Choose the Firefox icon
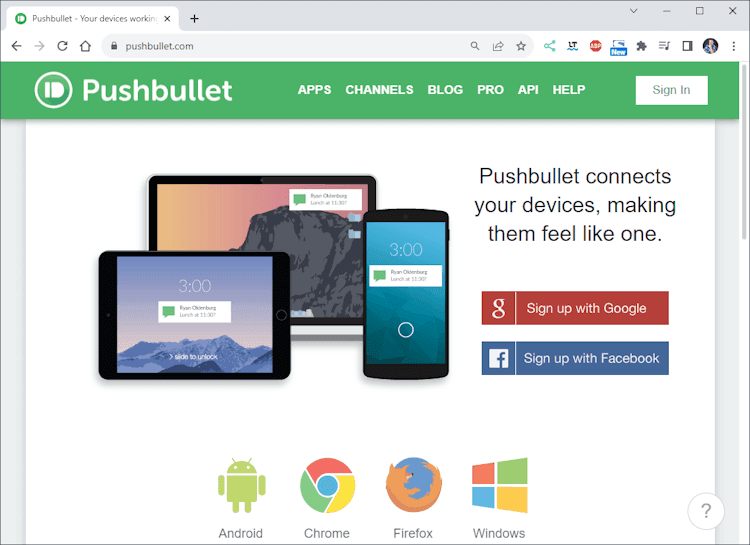Image resolution: width=750 pixels, height=545 pixels. click(x=414, y=485)
